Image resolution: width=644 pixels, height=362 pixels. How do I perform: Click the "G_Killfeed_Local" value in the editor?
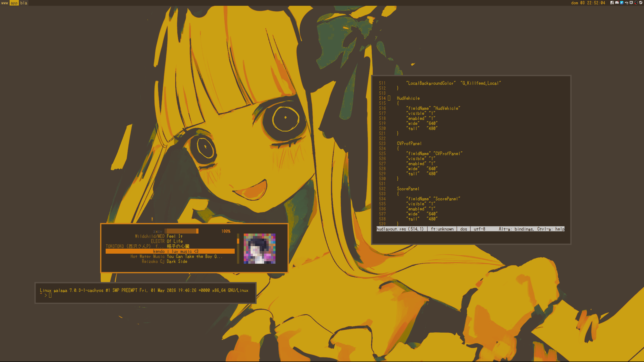(481, 83)
